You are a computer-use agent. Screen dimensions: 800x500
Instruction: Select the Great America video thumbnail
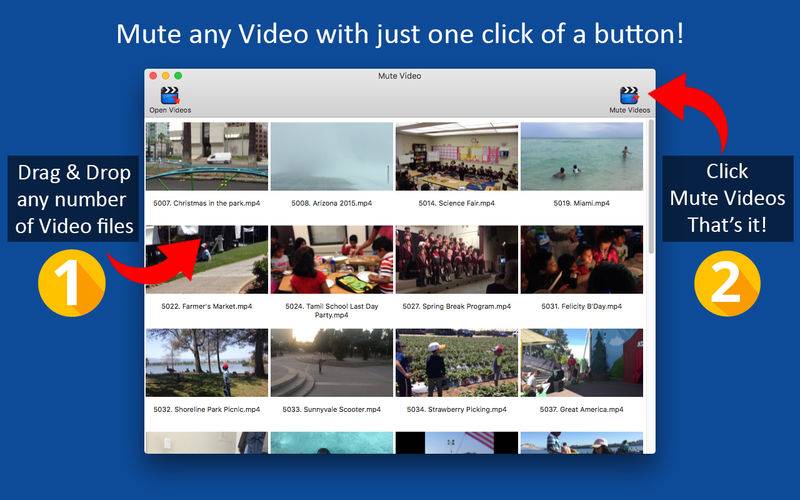(582, 363)
